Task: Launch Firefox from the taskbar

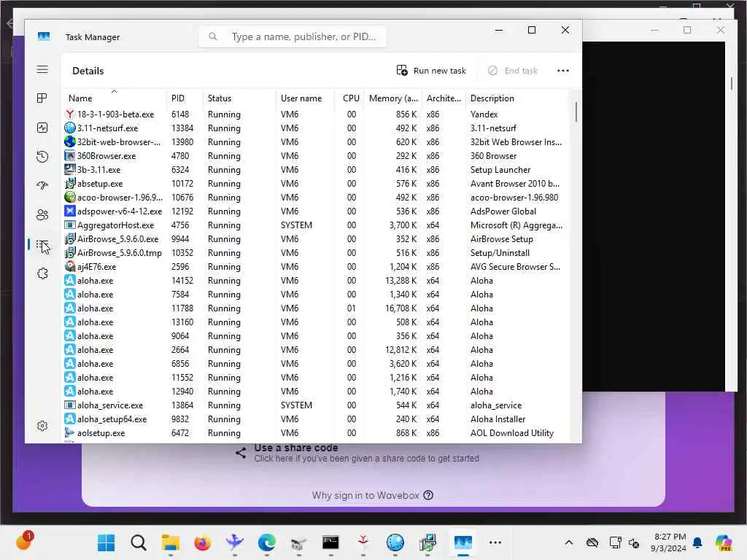Action: coord(203,542)
